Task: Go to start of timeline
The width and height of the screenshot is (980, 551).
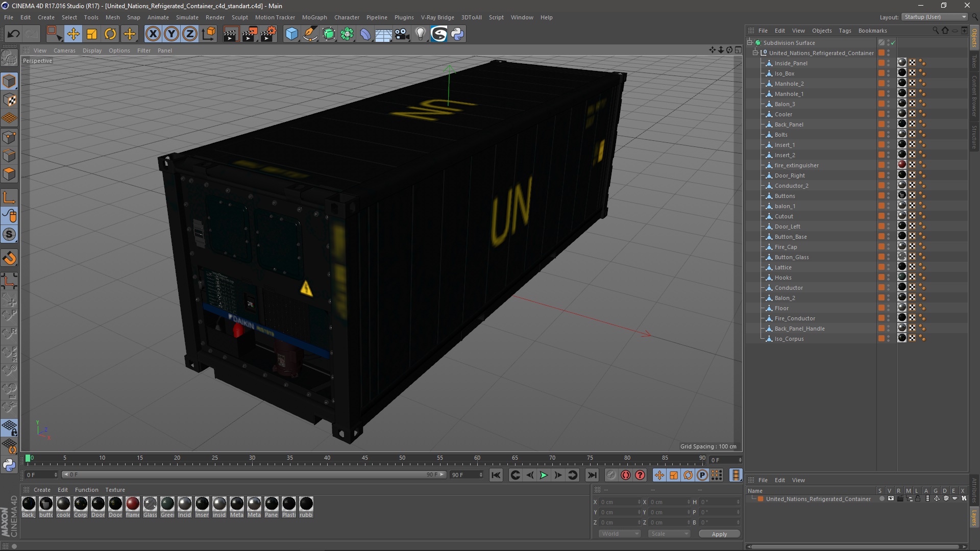Action: pos(496,475)
